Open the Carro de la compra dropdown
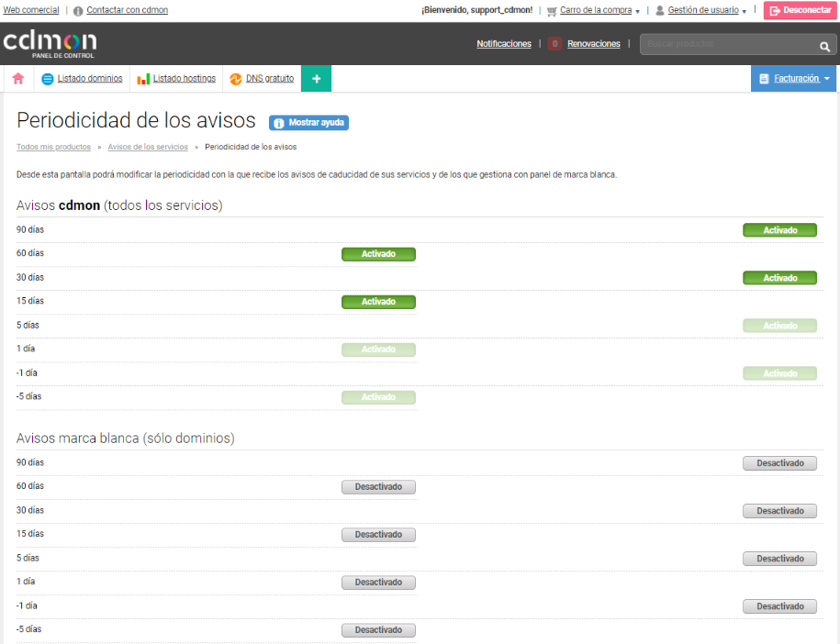 coord(599,10)
